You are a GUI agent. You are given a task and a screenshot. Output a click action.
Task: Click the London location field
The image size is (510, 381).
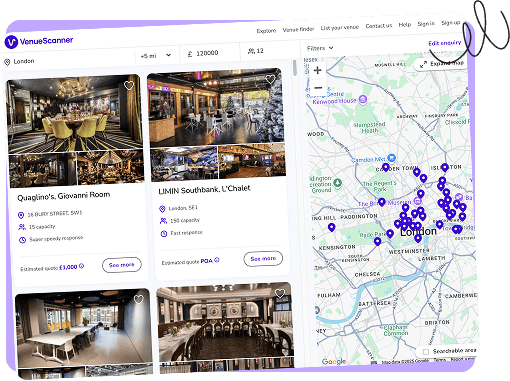pos(68,59)
